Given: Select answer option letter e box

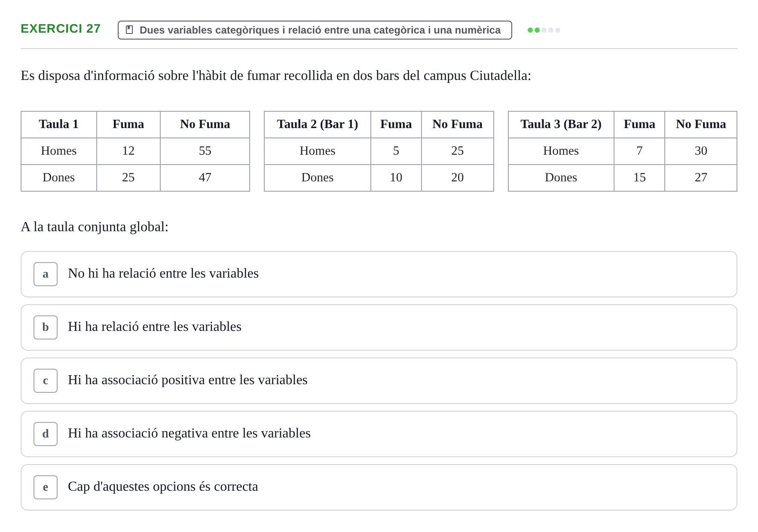Looking at the screenshot, I should (x=46, y=487).
